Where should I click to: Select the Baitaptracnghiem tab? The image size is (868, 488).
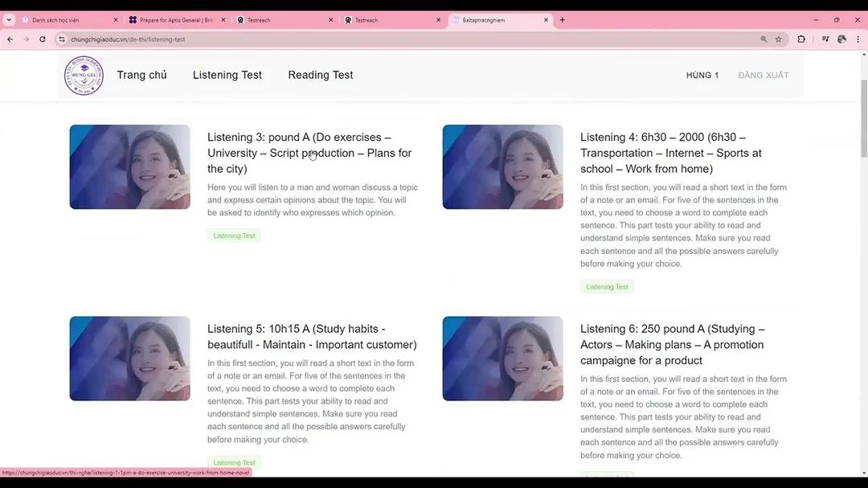(500, 20)
